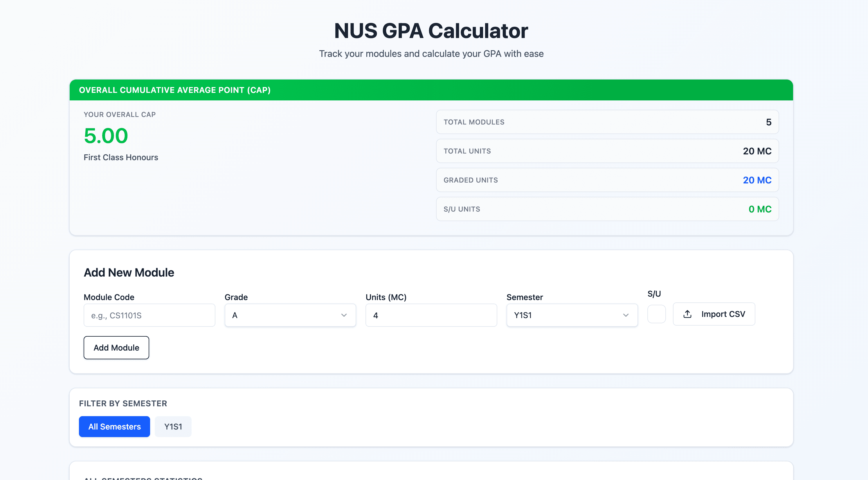868x480 pixels.
Task: Open the Grade dropdown
Action: tap(290, 315)
